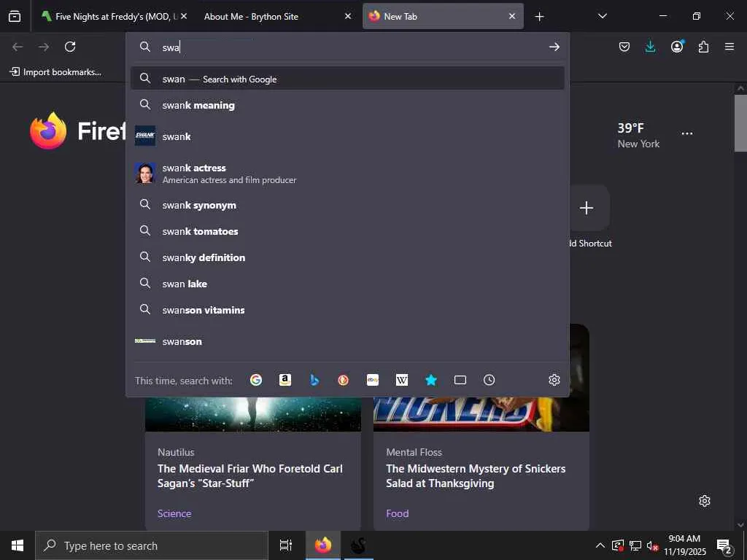Open the black swan app on taskbar
The image size is (747, 560).
(x=358, y=545)
